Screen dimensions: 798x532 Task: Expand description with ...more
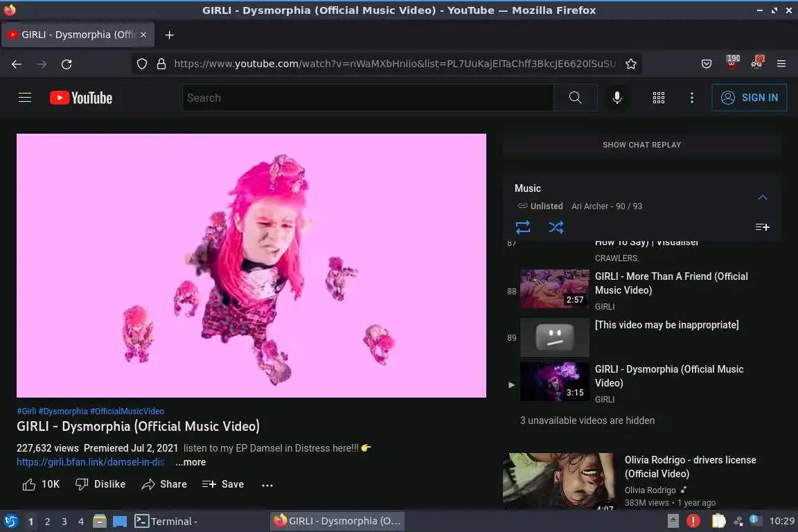(x=191, y=462)
